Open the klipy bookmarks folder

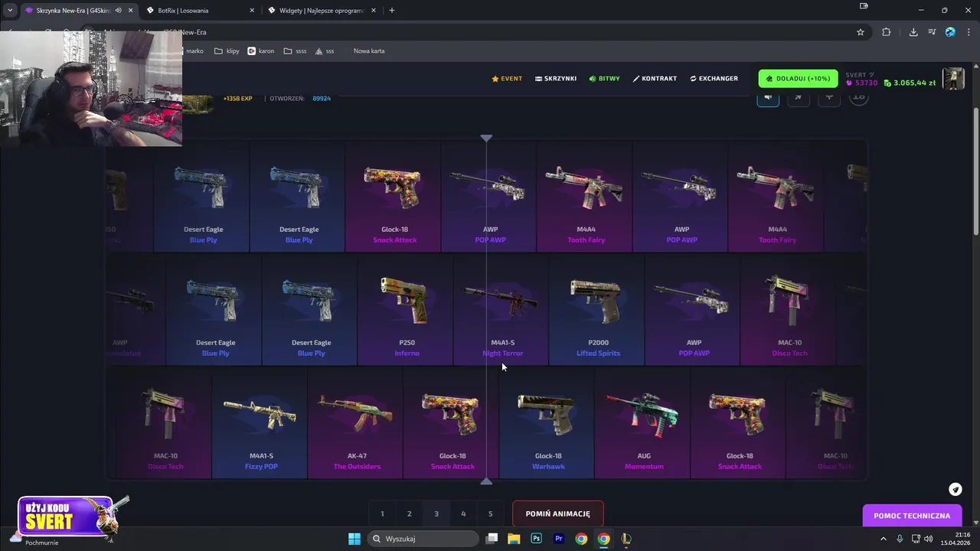coord(227,51)
